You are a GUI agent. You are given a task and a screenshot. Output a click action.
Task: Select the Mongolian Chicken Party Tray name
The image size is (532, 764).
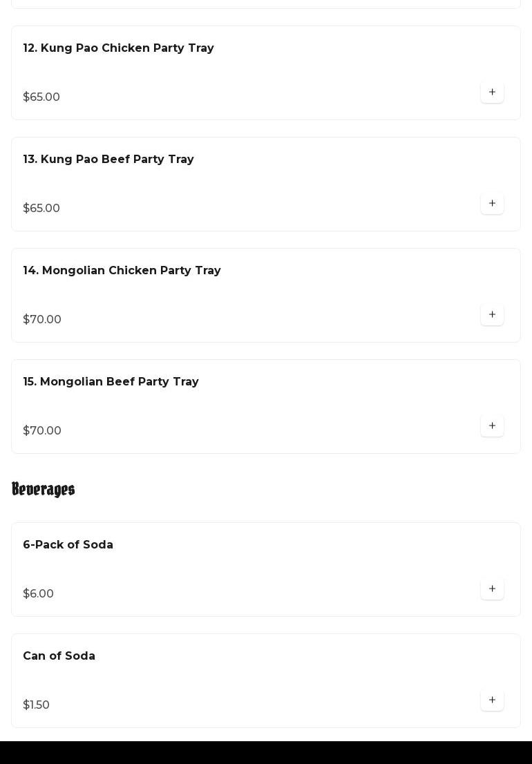point(122,271)
